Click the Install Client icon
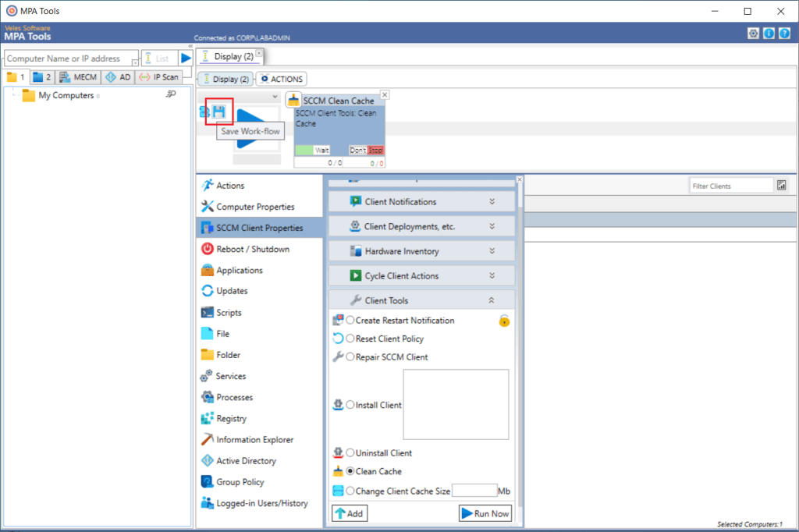Screen dimensions: 799x532 click(338, 405)
